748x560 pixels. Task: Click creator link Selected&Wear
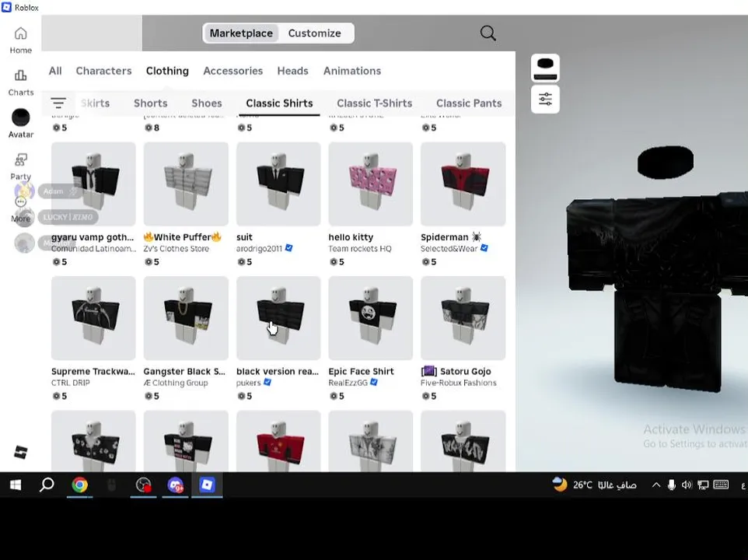[x=449, y=249]
